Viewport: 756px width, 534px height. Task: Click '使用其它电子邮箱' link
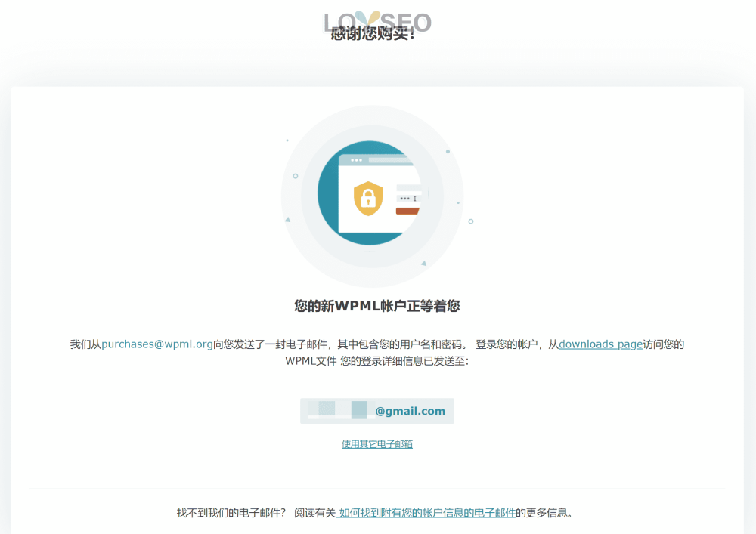(x=377, y=444)
